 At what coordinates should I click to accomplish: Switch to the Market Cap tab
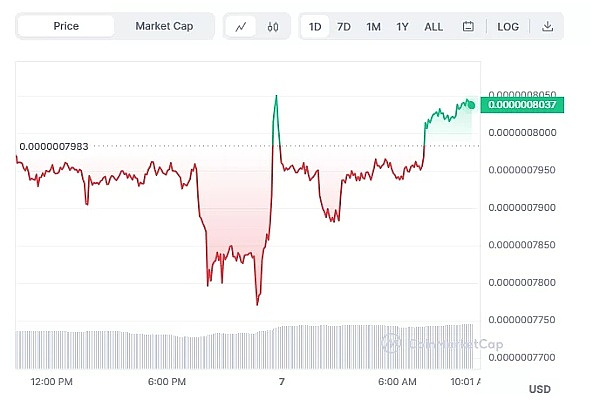(x=164, y=27)
